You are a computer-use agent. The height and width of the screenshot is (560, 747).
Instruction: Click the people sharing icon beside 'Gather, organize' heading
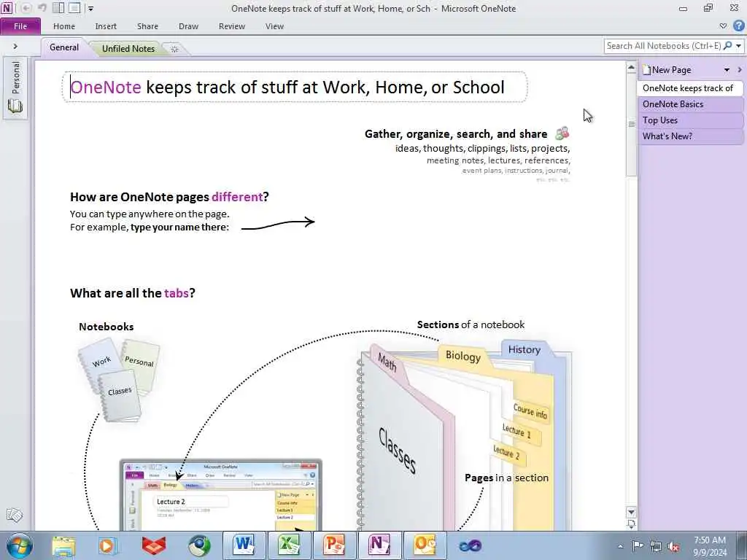[x=562, y=133]
